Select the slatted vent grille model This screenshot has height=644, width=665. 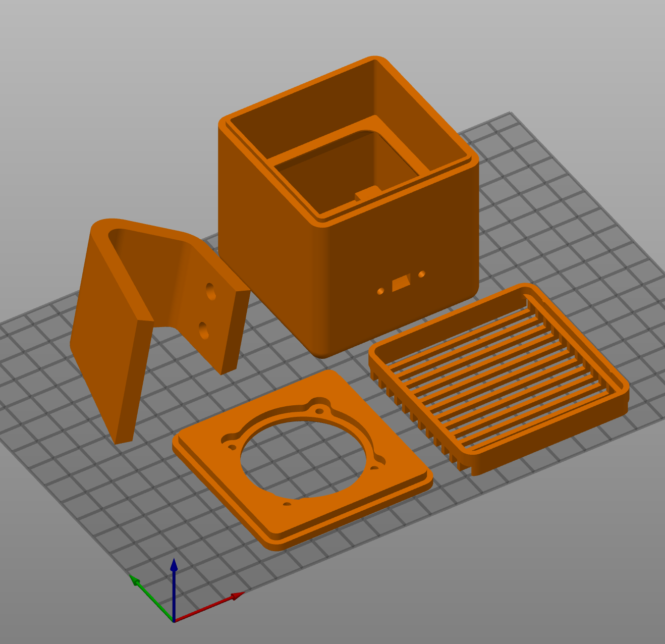click(x=498, y=379)
